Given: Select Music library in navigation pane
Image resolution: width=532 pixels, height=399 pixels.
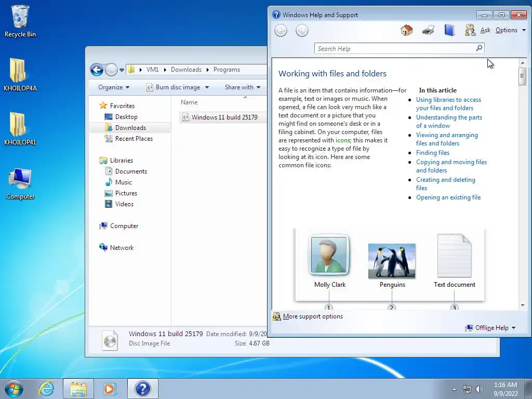Looking at the screenshot, I should [x=123, y=182].
